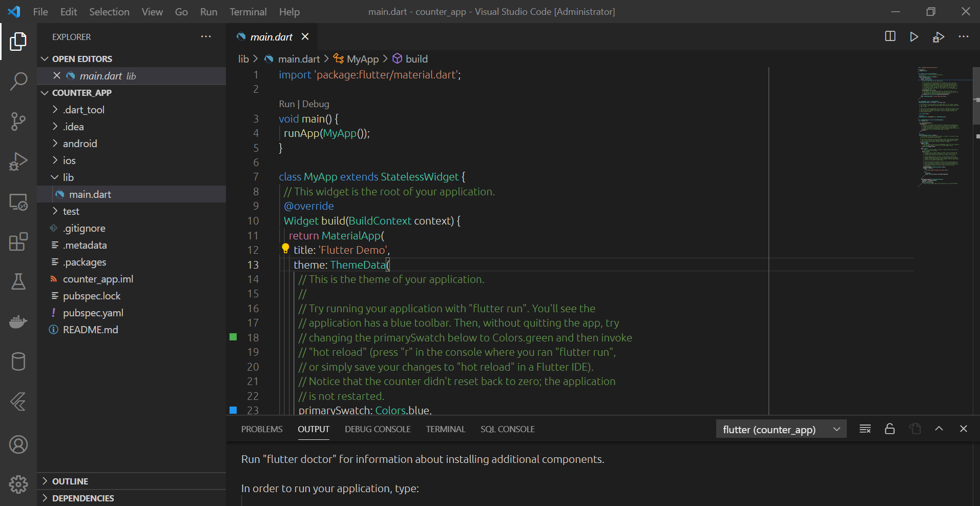Open Remote Explorer icon

[18, 202]
